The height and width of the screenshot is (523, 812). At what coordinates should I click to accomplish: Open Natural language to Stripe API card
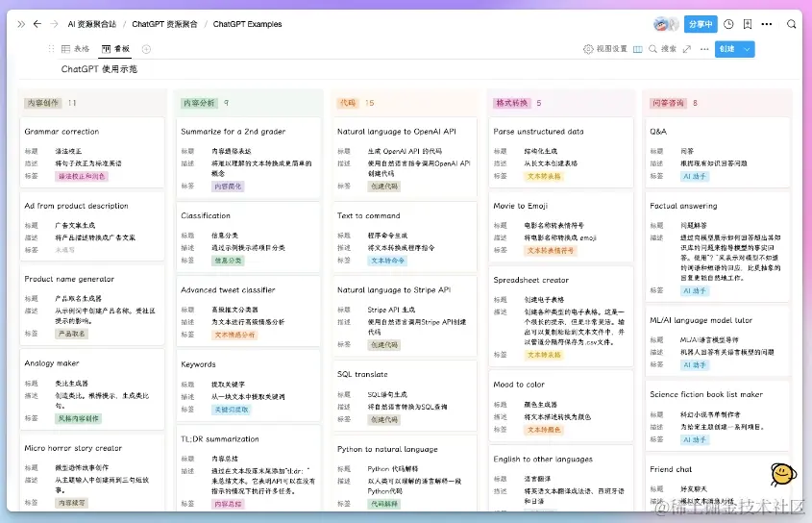tap(405, 316)
